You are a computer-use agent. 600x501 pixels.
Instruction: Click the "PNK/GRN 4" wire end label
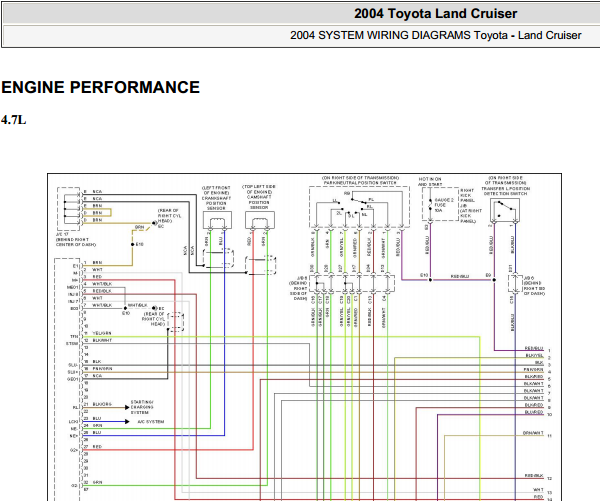[x=537, y=370]
